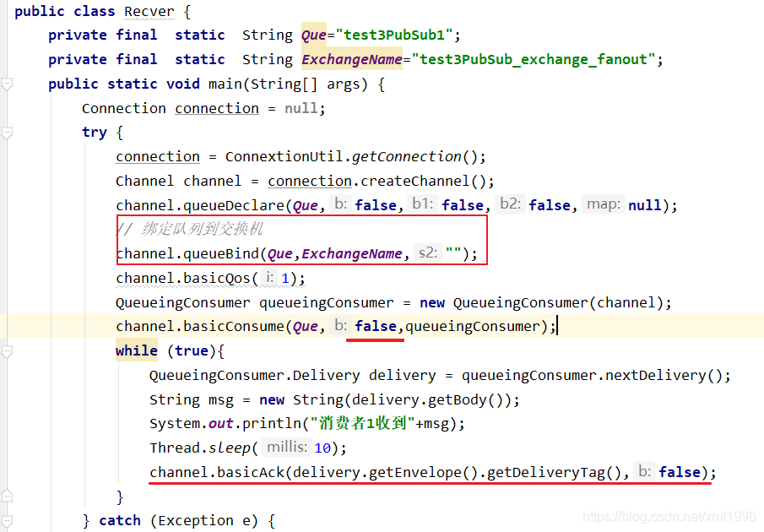The image size is (764, 532).
Task: Click the queueBind method call
Action: [221, 254]
